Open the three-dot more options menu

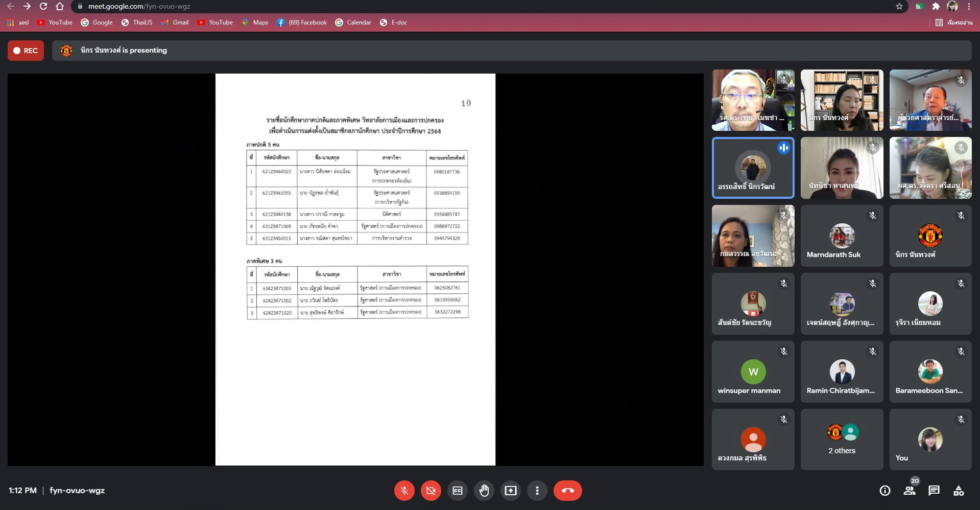pyautogui.click(x=537, y=491)
